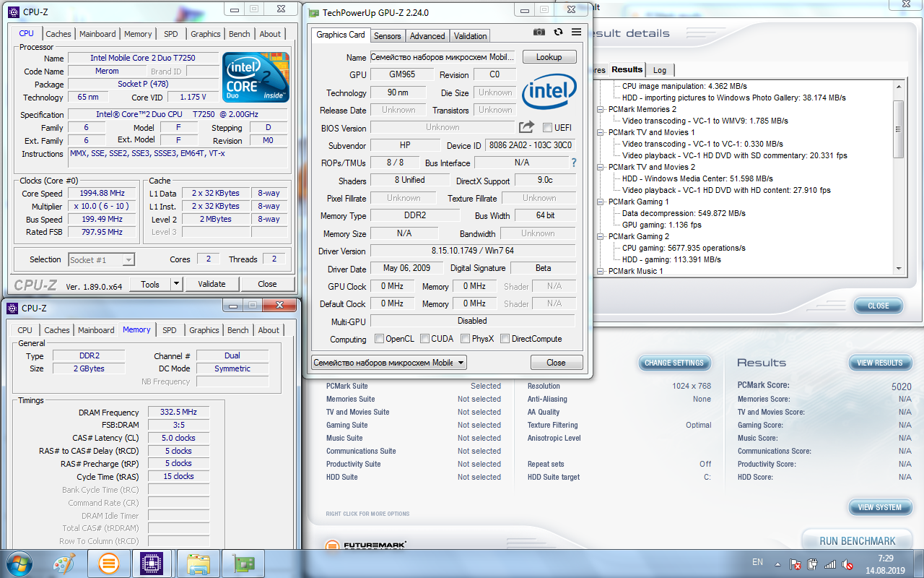Open the Socket #1 selection dropdown
Viewport: 924px width, 578px height.
[x=102, y=259]
